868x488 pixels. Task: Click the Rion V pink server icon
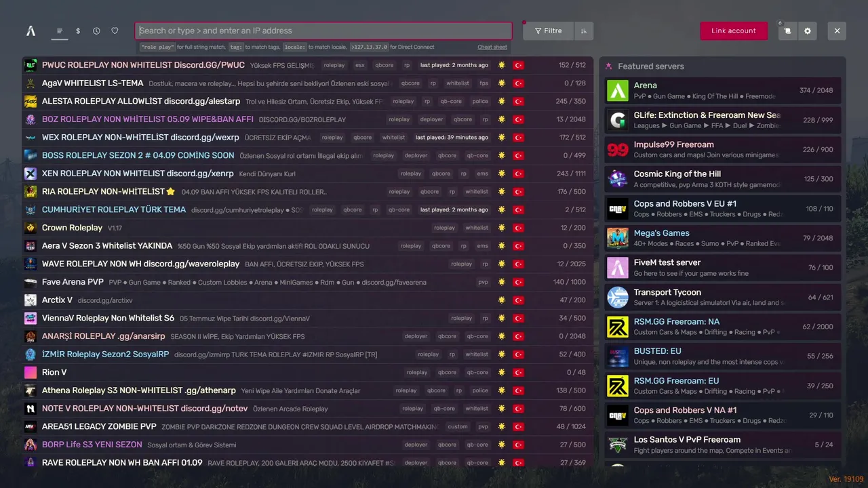[x=31, y=372]
